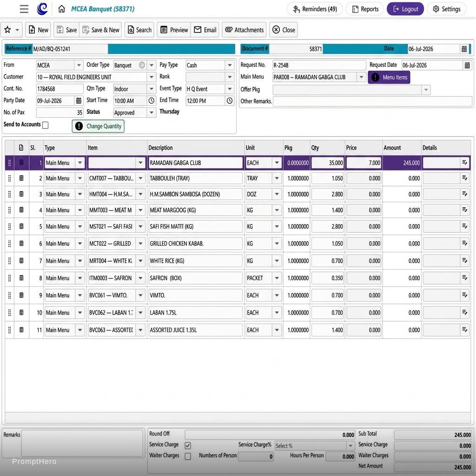Open the Party Date calendar picker
Screen dimensions: 476x476
pos(79,100)
